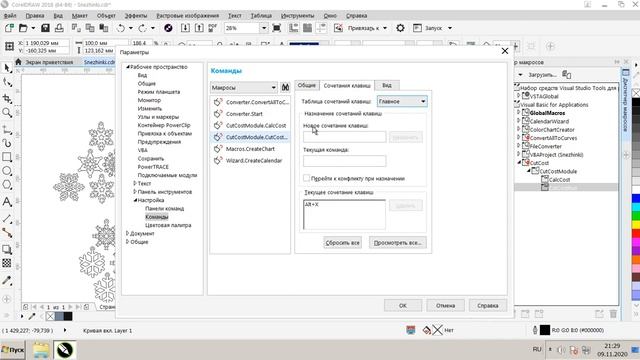This screenshot has height=360, width=640.
Task: Click the Сбросить все button
Action: tap(342, 242)
